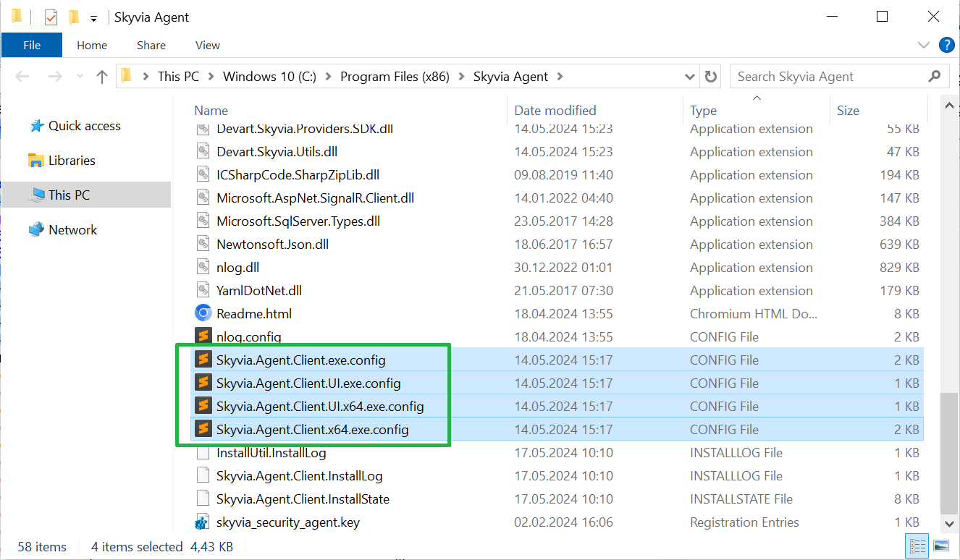Open Readme.html with its browser icon
Viewport: 960px width, 560px height.
coord(203,313)
